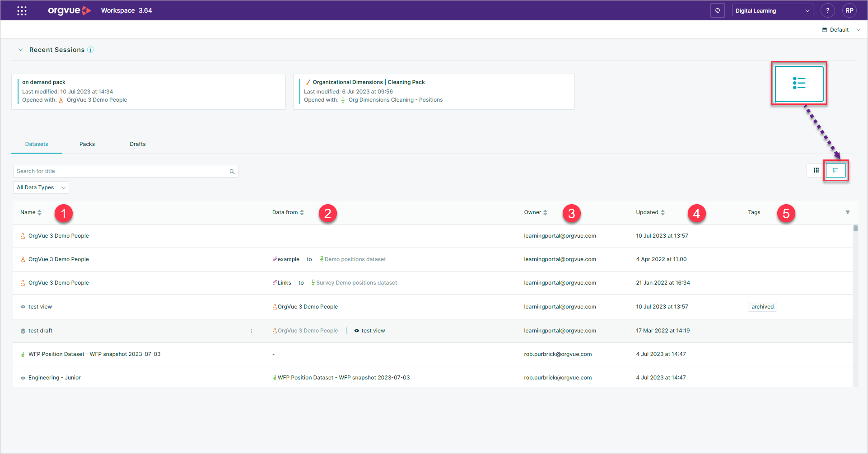Click the layers icon beside test draft
This screenshot has height=454, width=868.
(x=23, y=331)
